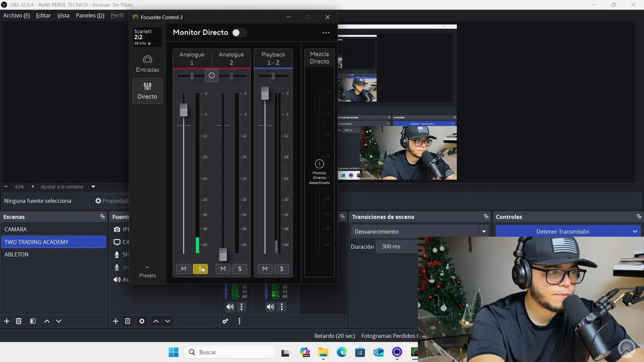Zoom out preview with minus icon

(x=6, y=187)
